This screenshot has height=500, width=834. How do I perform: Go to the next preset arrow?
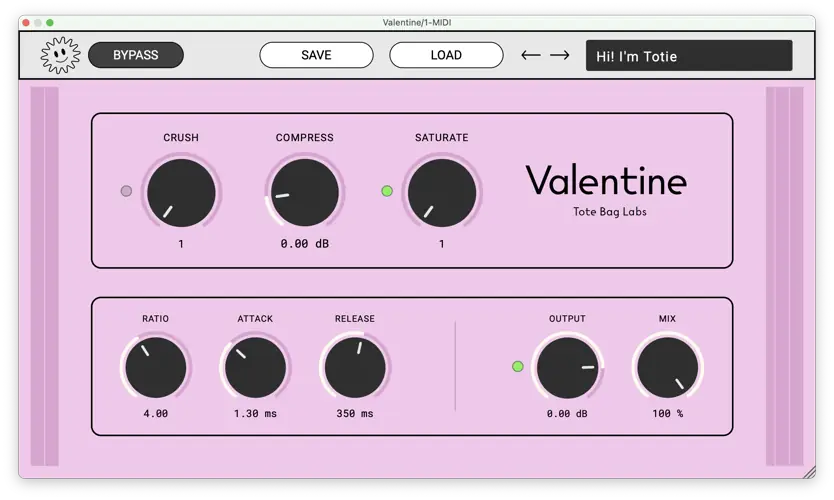point(560,55)
